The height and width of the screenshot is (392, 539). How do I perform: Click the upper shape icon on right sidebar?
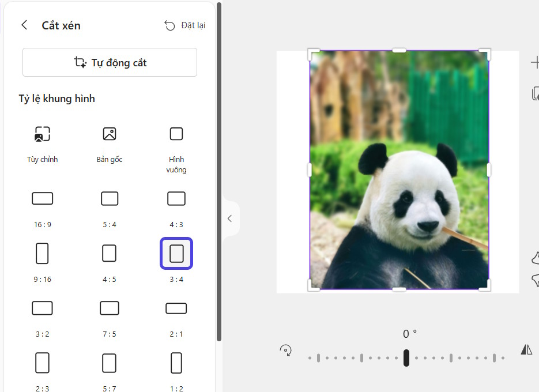[535, 259]
